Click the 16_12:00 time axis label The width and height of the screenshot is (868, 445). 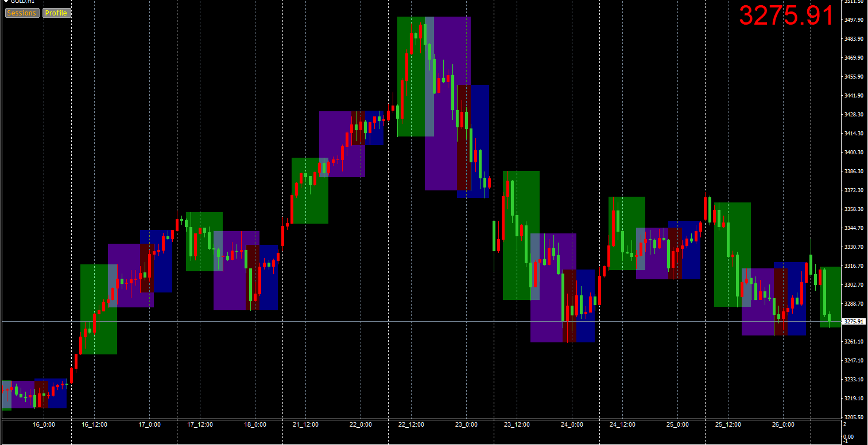point(94,425)
